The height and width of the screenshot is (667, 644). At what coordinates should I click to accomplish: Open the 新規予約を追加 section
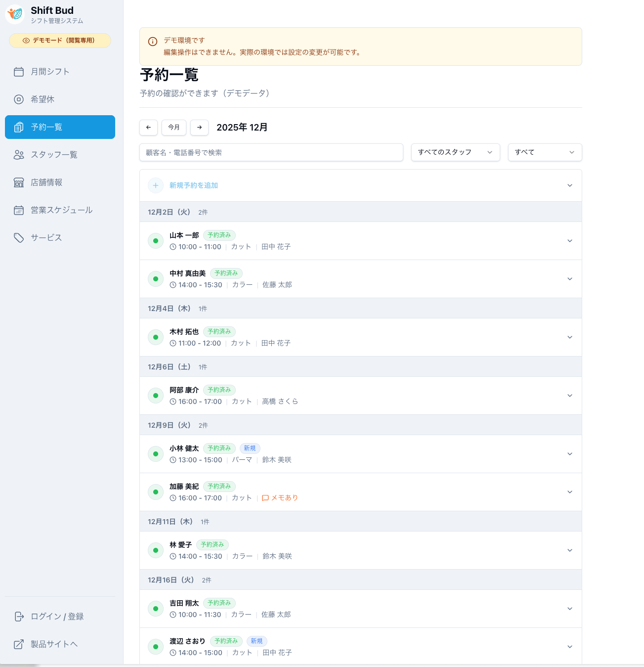click(x=193, y=185)
